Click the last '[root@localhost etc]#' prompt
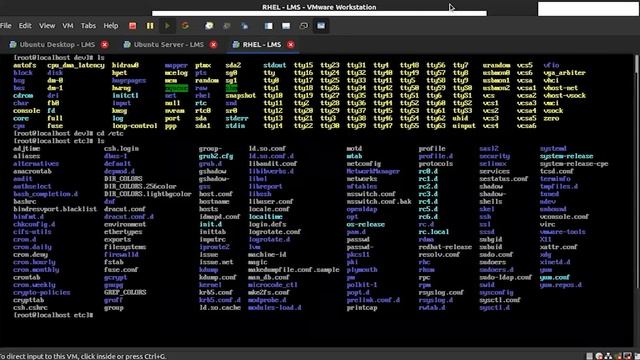Screen dimensions: 640x360 coord(53,316)
